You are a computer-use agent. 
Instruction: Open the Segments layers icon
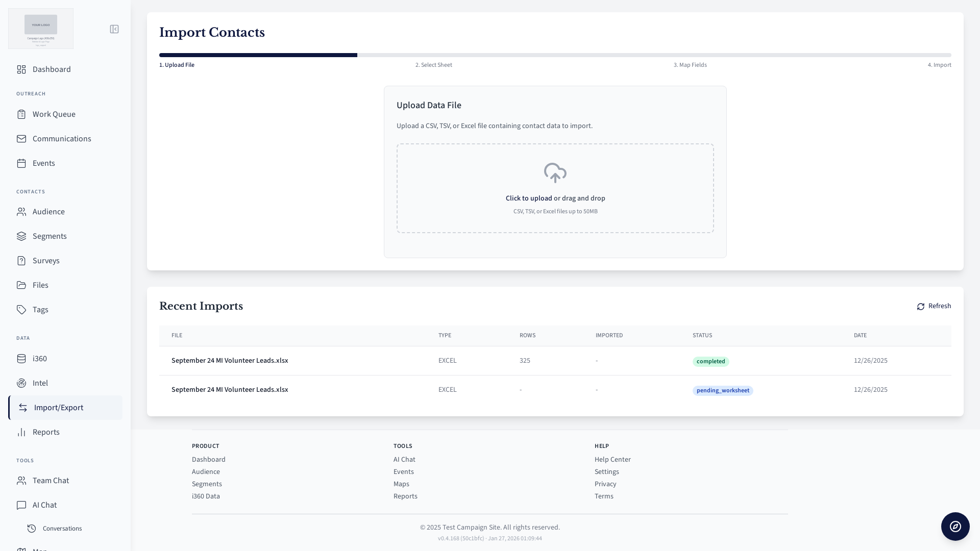(x=21, y=236)
